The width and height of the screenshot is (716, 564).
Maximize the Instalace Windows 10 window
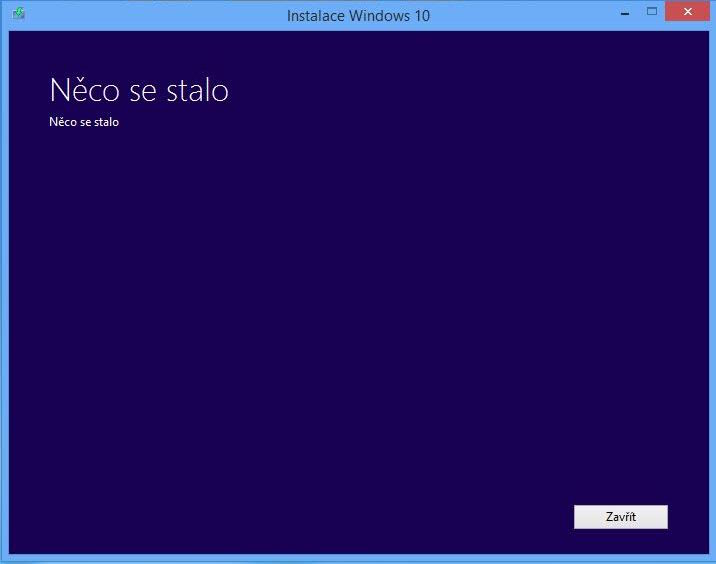[652, 11]
